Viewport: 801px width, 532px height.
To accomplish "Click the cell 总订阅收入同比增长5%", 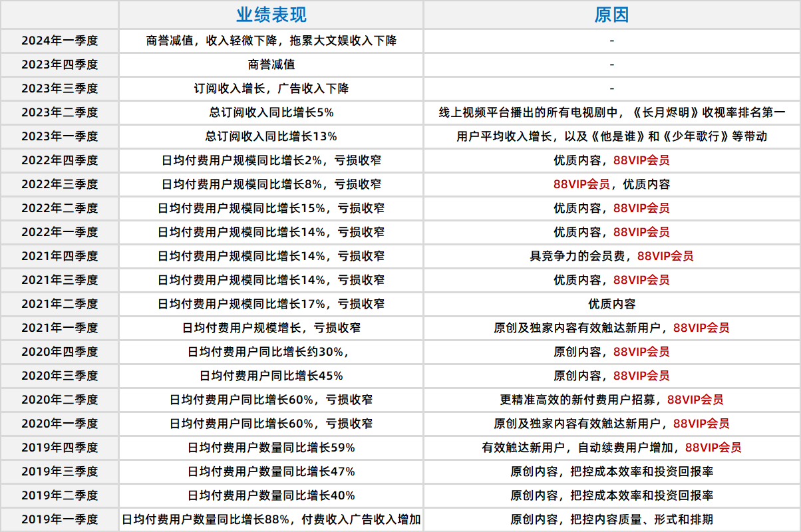I will pos(271,112).
